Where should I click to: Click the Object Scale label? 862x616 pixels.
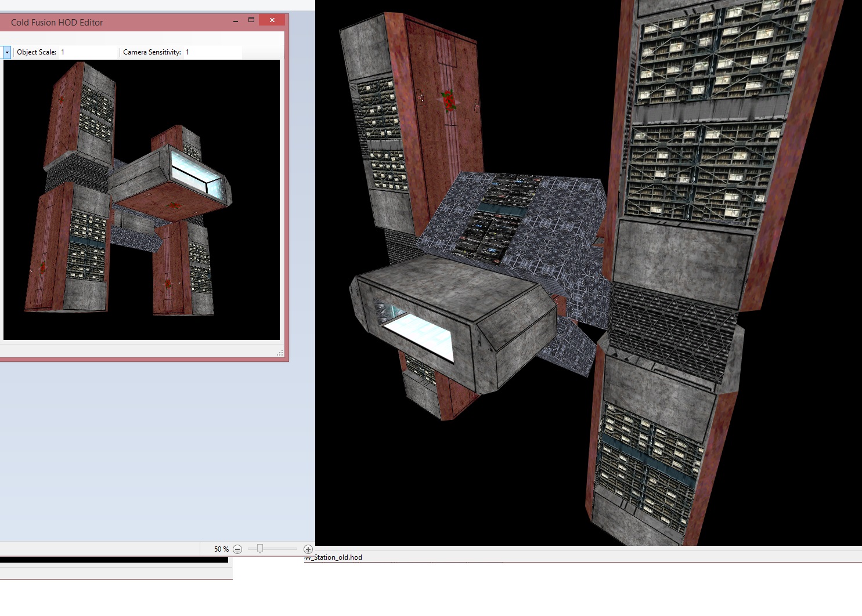tap(37, 52)
